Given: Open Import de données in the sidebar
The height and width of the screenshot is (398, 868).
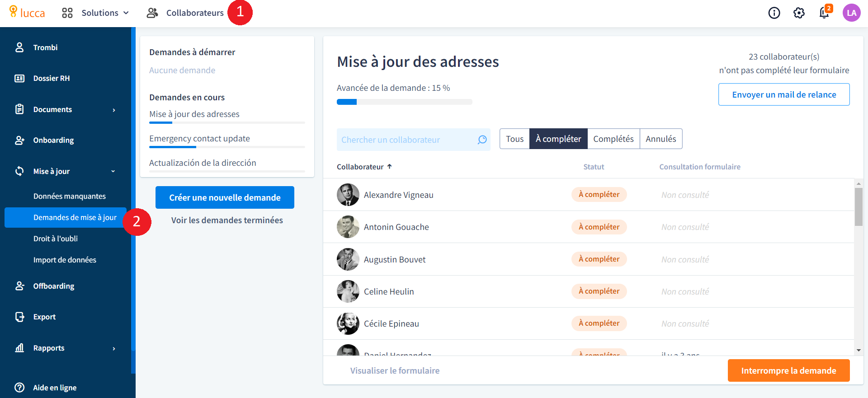Looking at the screenshot, I should tap(65, 260).
